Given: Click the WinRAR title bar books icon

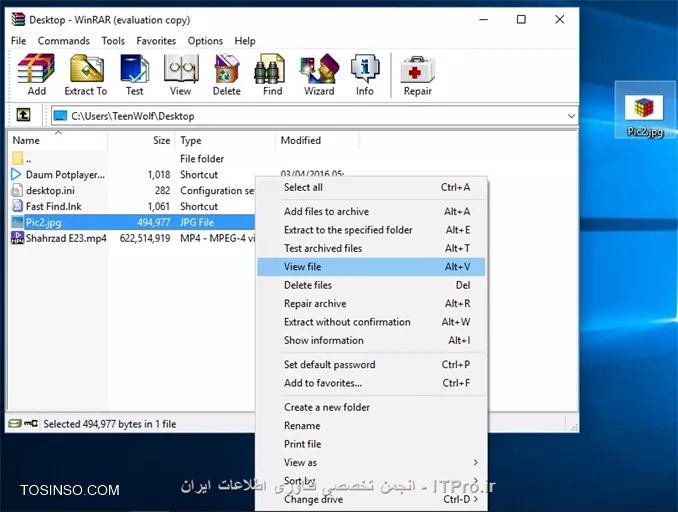Looking at the screenshot, I should click(x=18, y=19).
